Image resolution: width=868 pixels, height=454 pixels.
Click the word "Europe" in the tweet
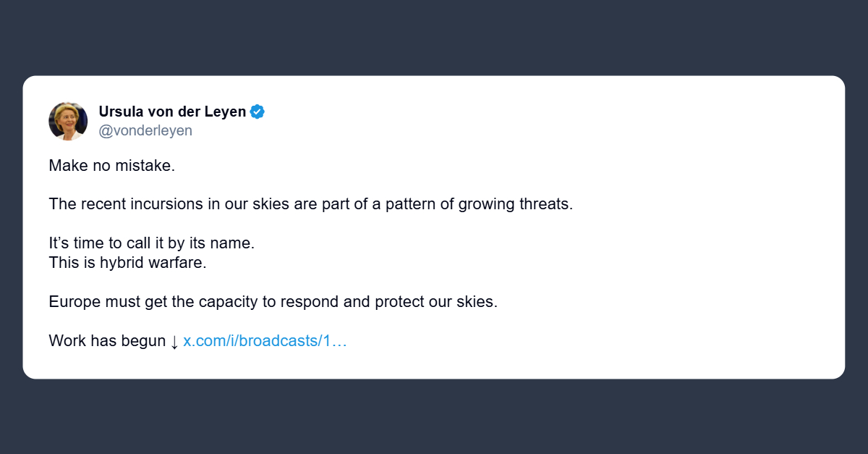(72, 302)
